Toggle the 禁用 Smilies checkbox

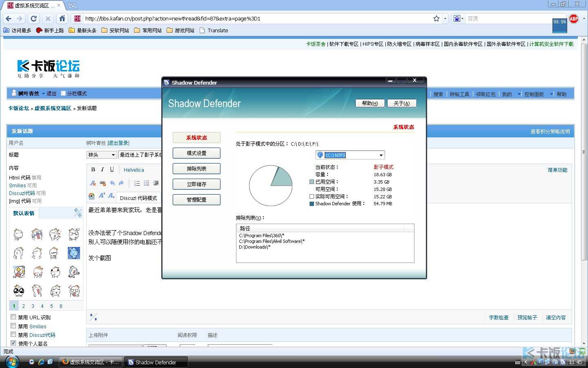click(13, 326)
